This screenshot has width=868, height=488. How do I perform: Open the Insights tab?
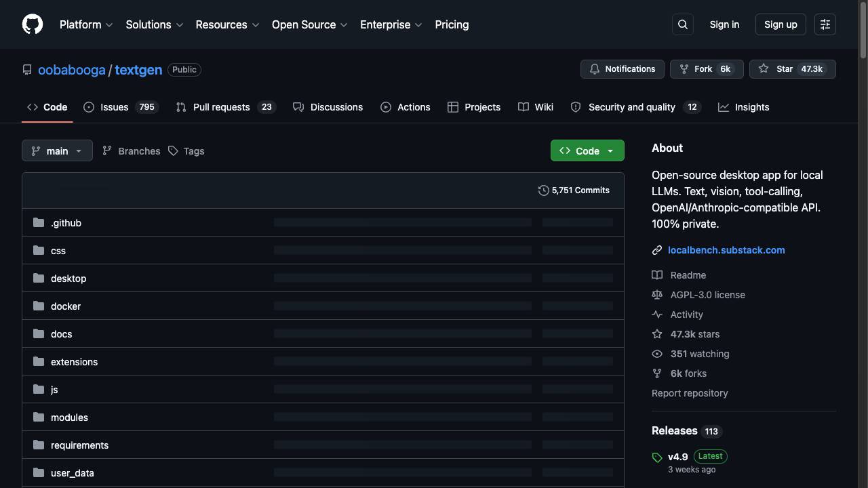click(x=744, y=107)
